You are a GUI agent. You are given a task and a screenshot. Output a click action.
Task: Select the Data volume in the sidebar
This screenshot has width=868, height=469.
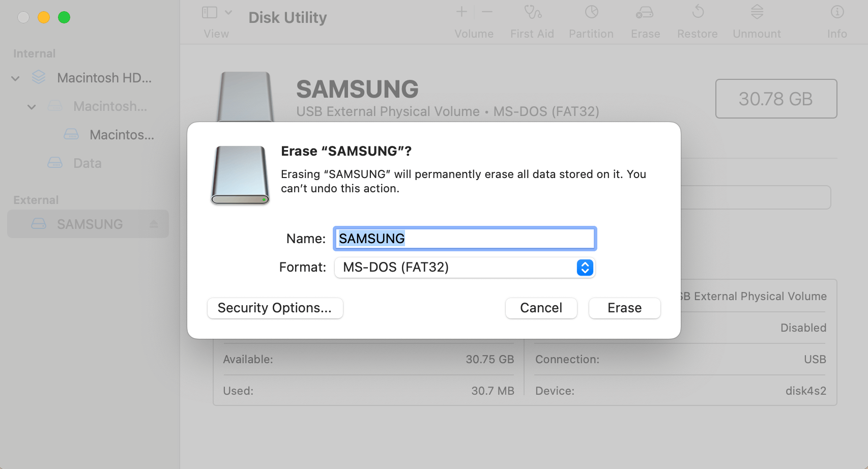coord(86,163)
